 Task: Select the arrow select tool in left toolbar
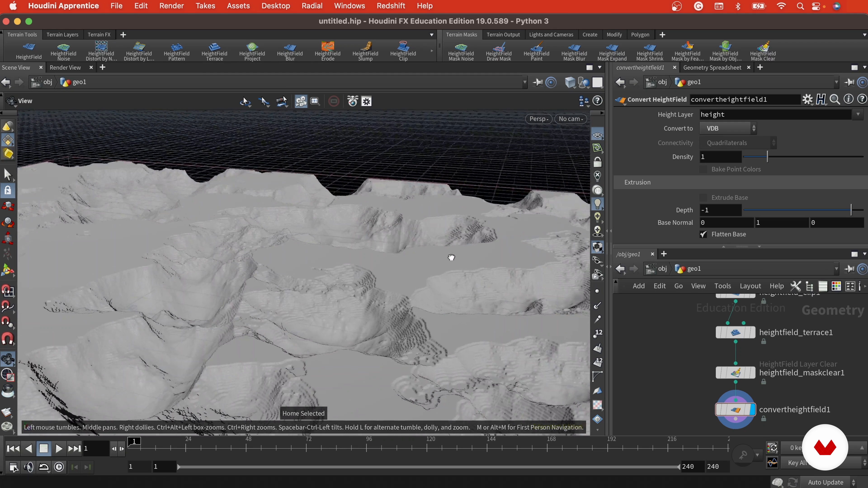pos(8,175)
